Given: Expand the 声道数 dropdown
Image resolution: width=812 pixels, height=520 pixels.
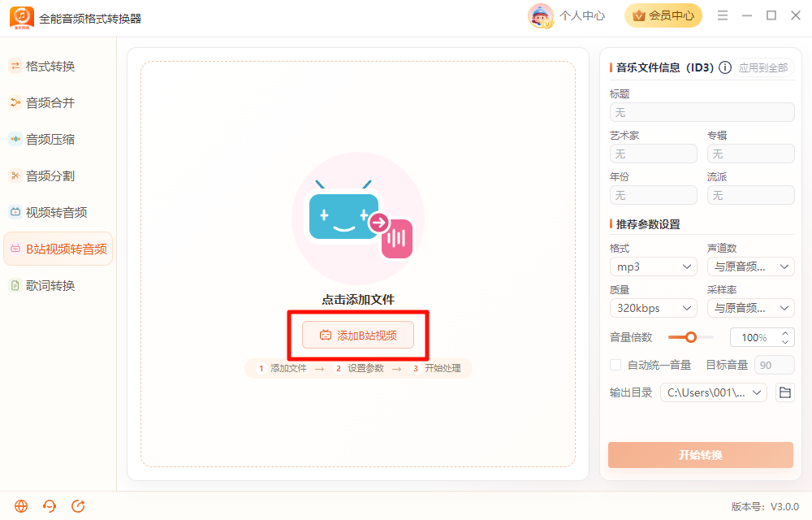Looking at the screenshot, I should pyautogui.click(x=751, y=266).
